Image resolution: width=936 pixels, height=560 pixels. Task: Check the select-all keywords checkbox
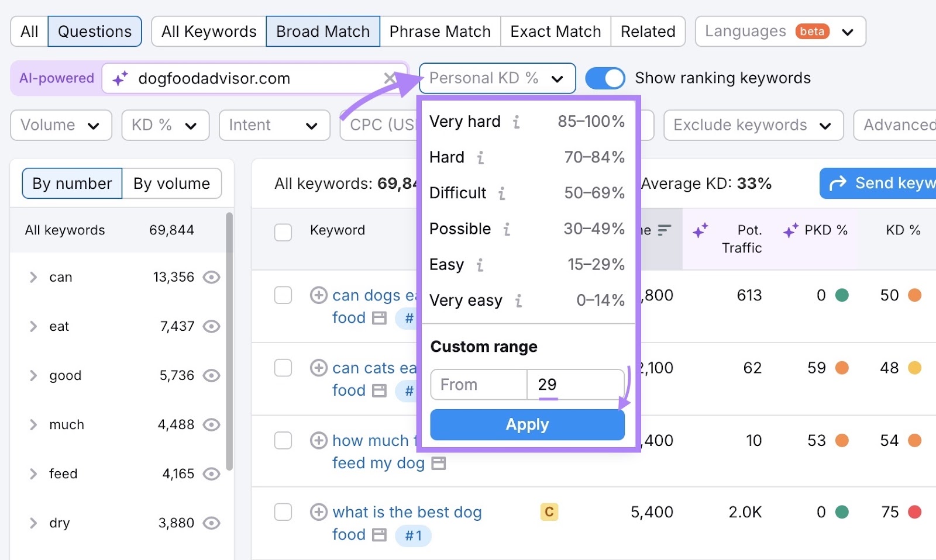point(283,232)
